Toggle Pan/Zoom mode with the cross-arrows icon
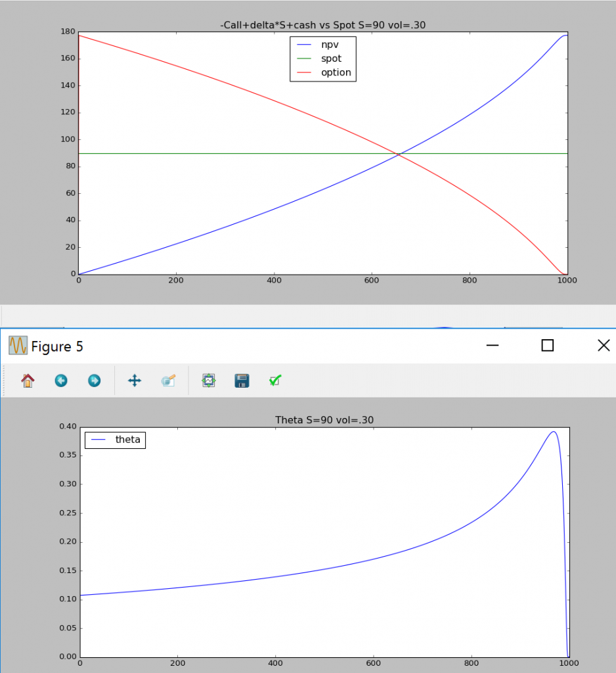Screen dimensions: 616x673 click(x=134, y=381)
